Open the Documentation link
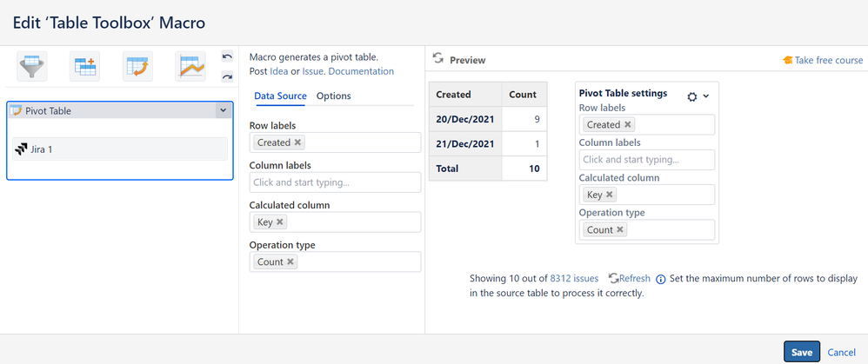 coord(361,71)
